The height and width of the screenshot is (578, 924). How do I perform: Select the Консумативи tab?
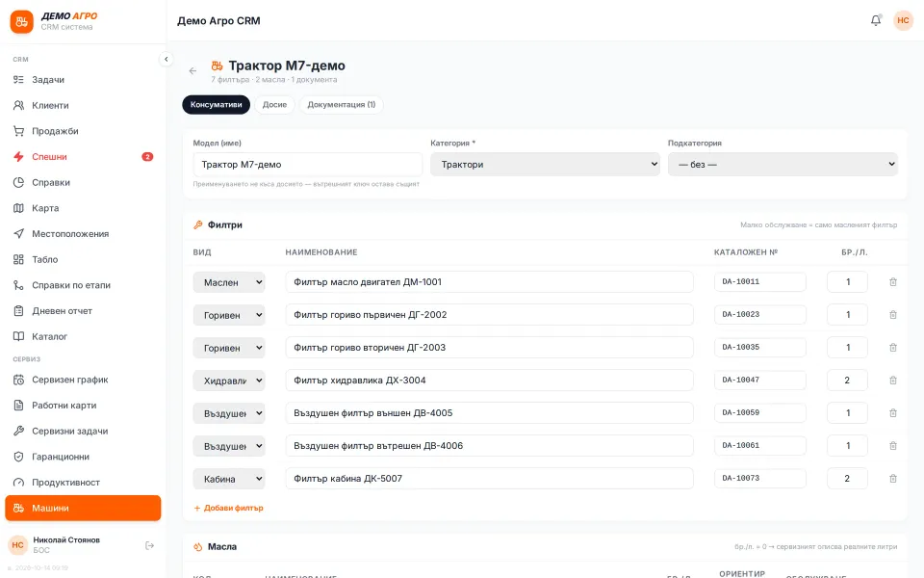[x=216, y=104]
